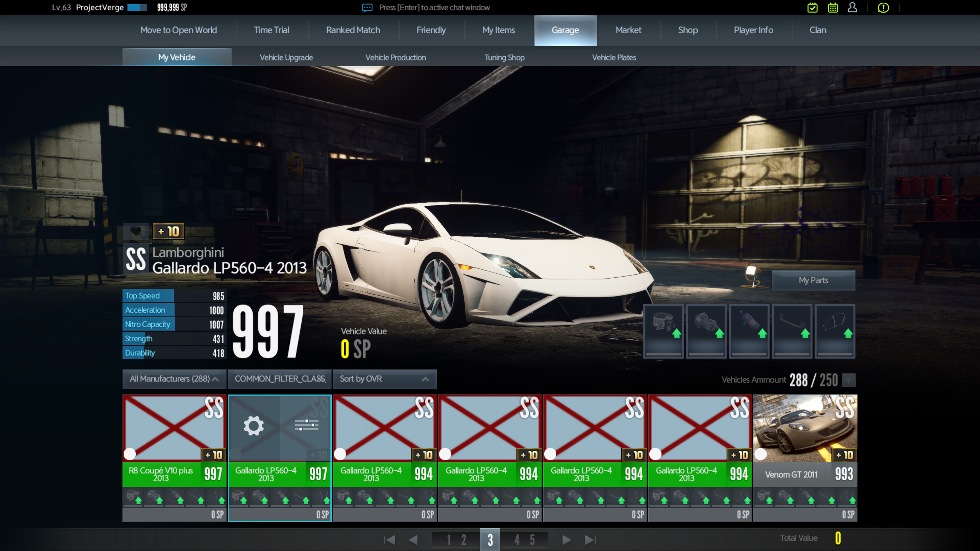980x551 pixels.
Task: Open the chat window icon
Action: 367,8
